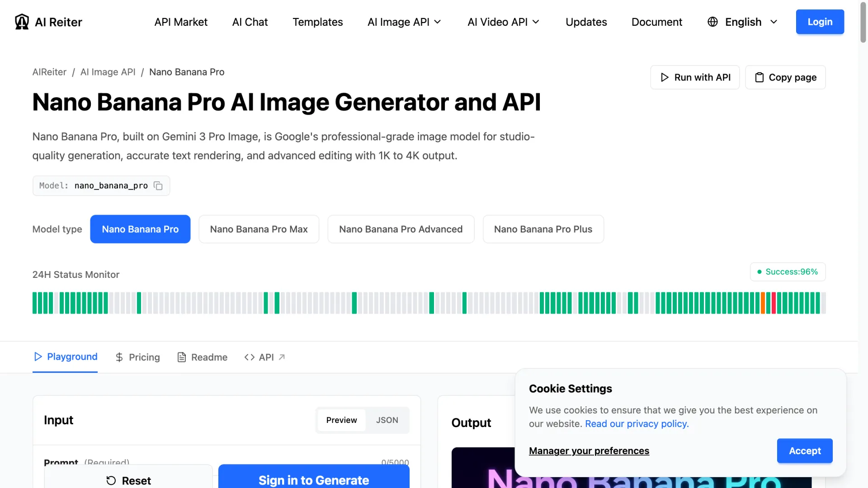Click Copy page button
Screen dimensions: 868x488
coord(786,77)
